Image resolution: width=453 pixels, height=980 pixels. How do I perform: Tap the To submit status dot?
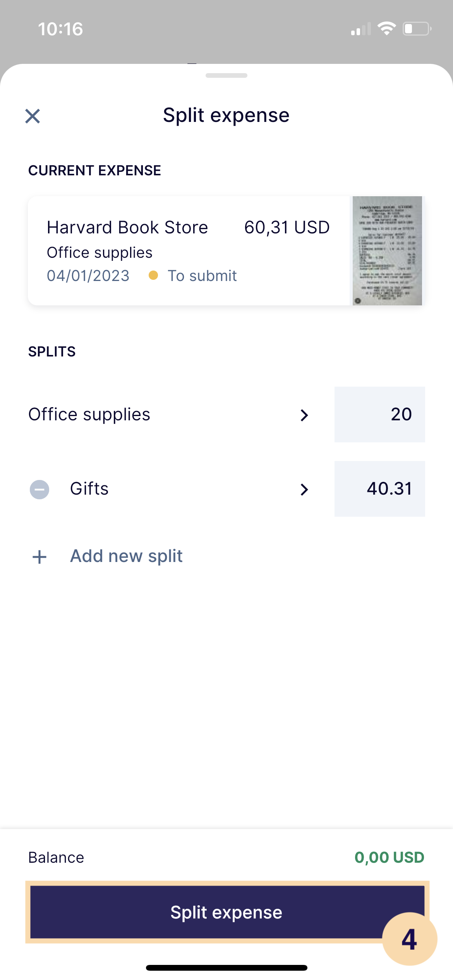(153, 275)
